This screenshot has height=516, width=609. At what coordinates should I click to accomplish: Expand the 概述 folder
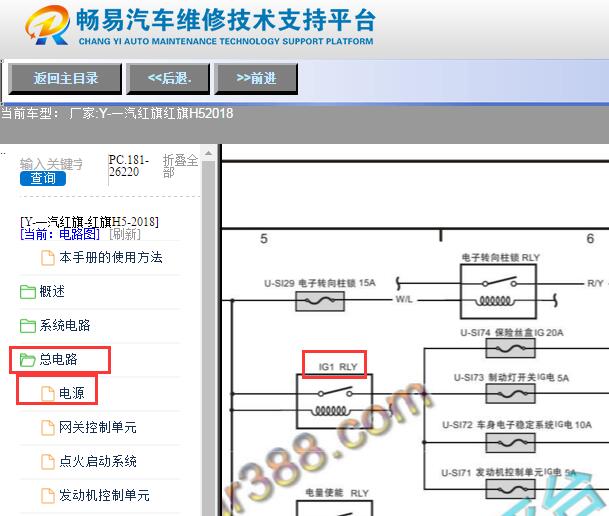click(x=52, y=291)
